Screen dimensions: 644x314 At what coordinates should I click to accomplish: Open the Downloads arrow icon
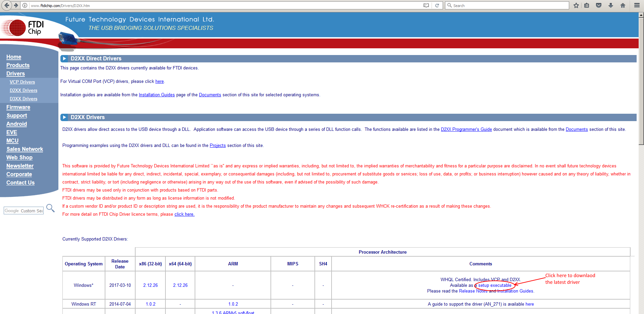611,5
